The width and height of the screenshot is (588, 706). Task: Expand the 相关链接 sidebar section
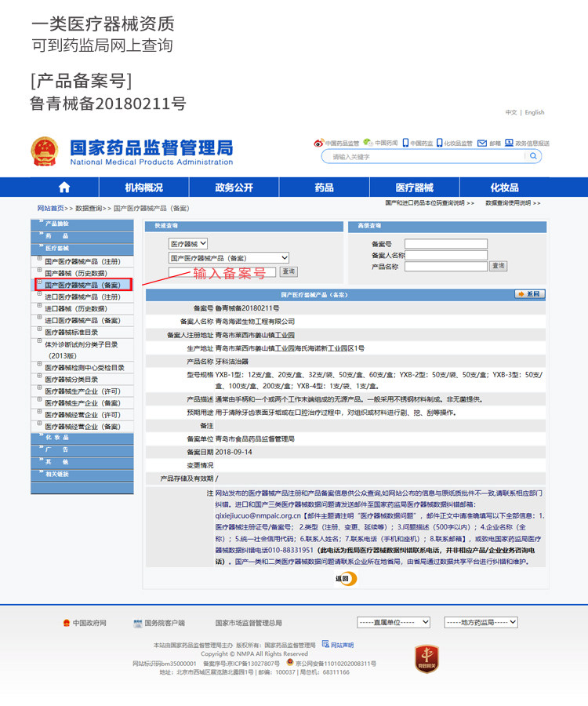[x=82, y=474]
